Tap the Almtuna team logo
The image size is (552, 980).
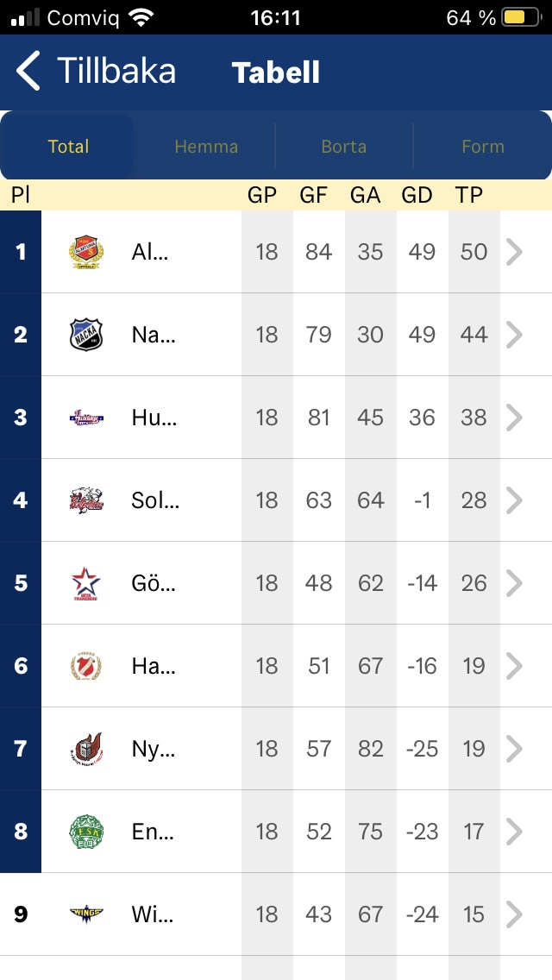point(86,252)
